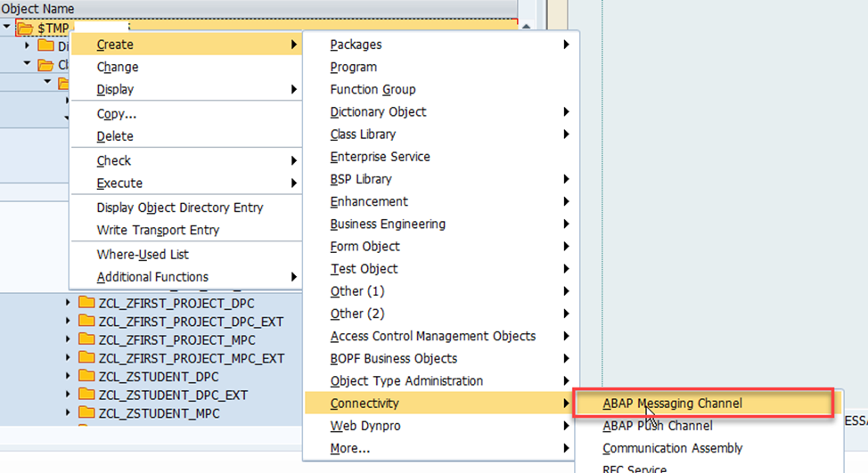
Task: Open Access Control Management Objects submenu
Action: 440,336
